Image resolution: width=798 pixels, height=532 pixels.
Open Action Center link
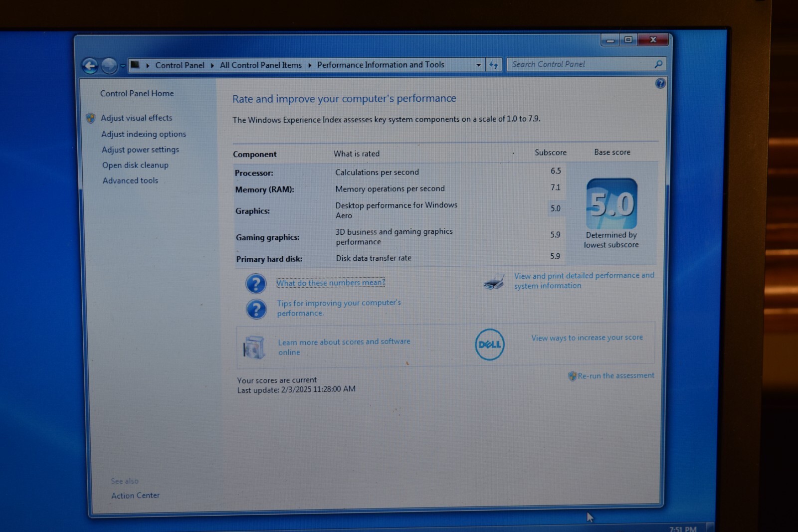pos(135,496)
